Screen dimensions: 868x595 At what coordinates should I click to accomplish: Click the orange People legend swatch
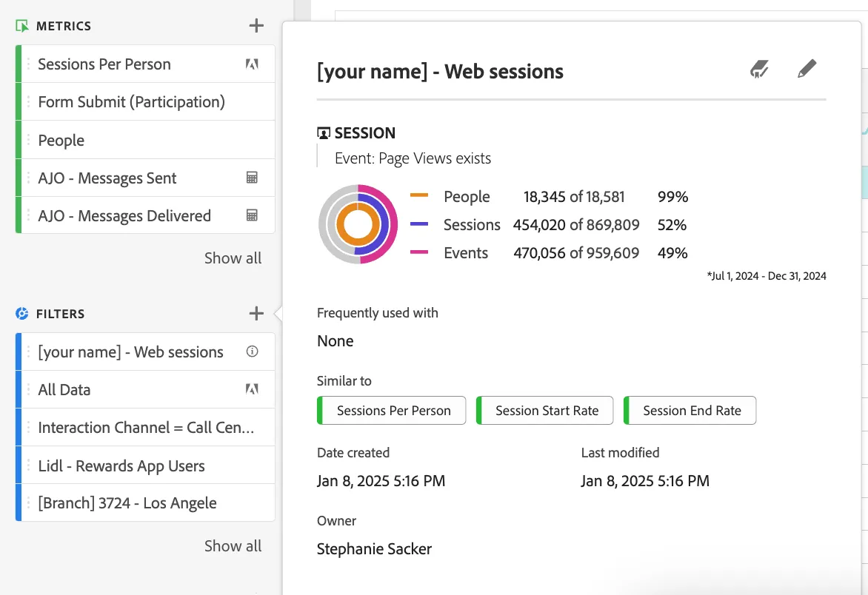pos(419,195)
